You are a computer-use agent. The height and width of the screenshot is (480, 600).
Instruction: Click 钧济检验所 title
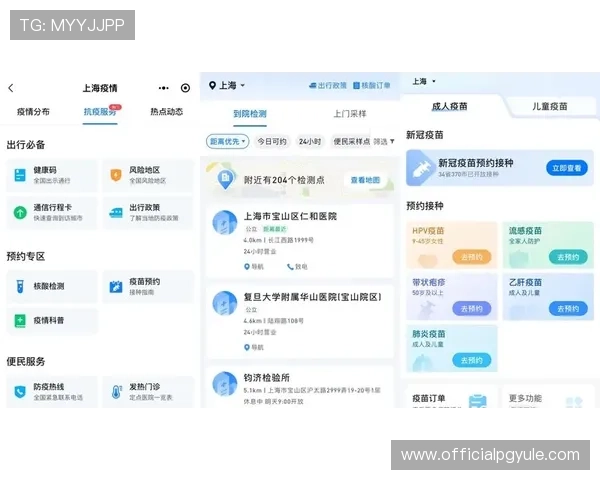coord(267,378)
